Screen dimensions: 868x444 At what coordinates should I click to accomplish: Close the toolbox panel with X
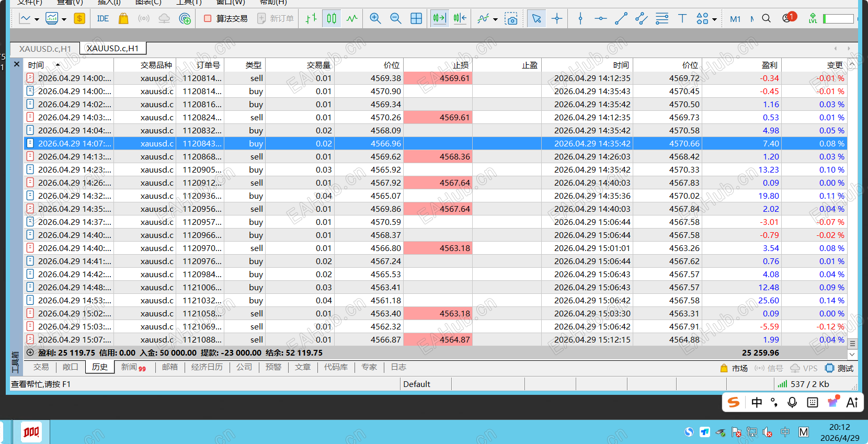(17, 64)
